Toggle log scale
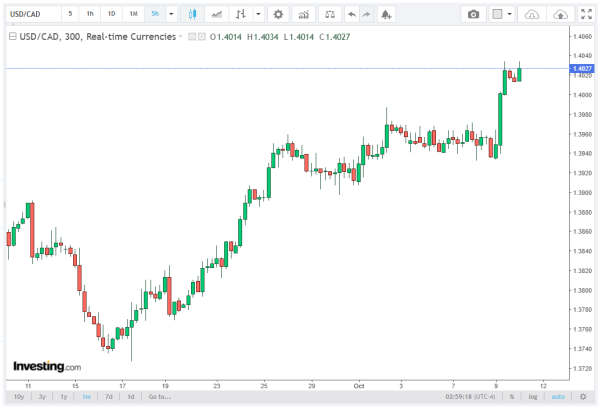This screenshot has height=409, width=600. coord(532,397)
